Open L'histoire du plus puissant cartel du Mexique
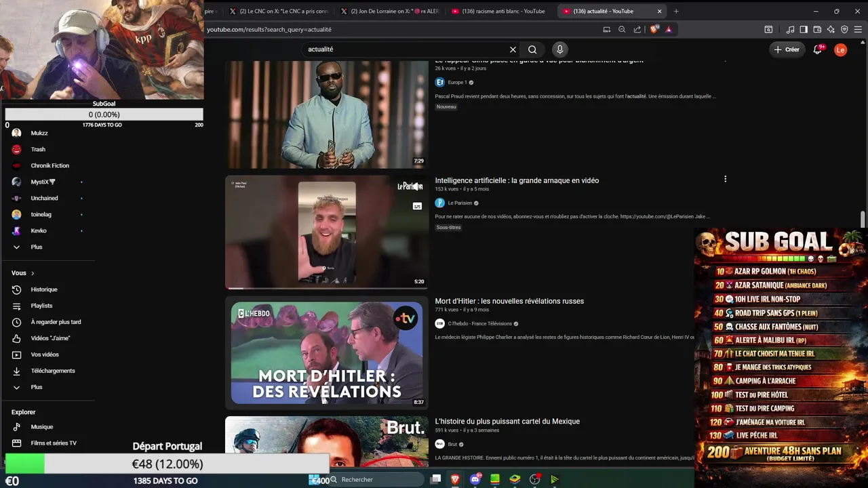Screen dimensions: 868x488 [x=507, y=421]
